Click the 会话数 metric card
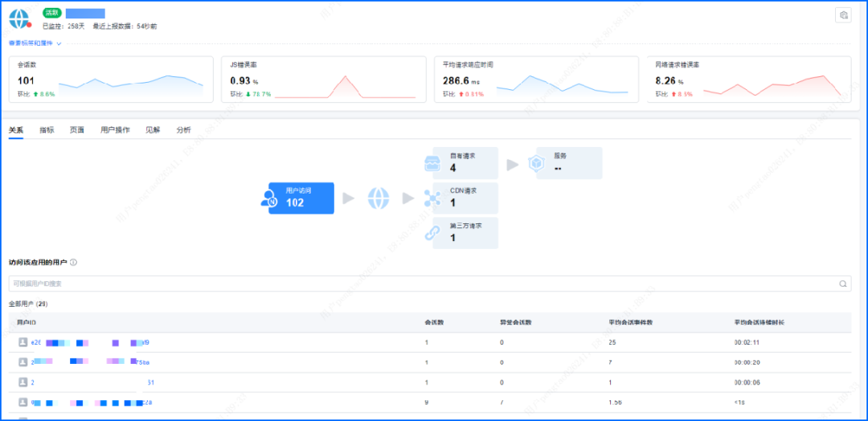The width and height of the screenshot is (868, 421). click(x=112, y=80)
